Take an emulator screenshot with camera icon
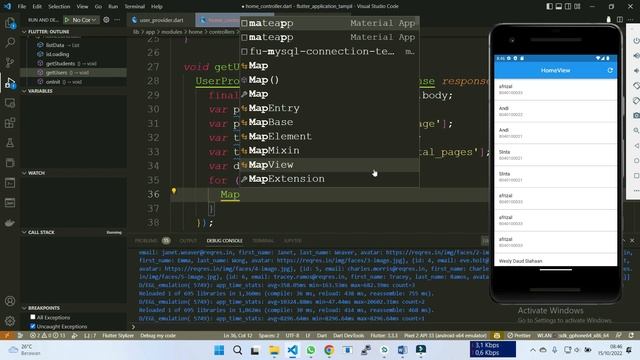The height and width of the screenshot is (360, 640). (636, 116)
